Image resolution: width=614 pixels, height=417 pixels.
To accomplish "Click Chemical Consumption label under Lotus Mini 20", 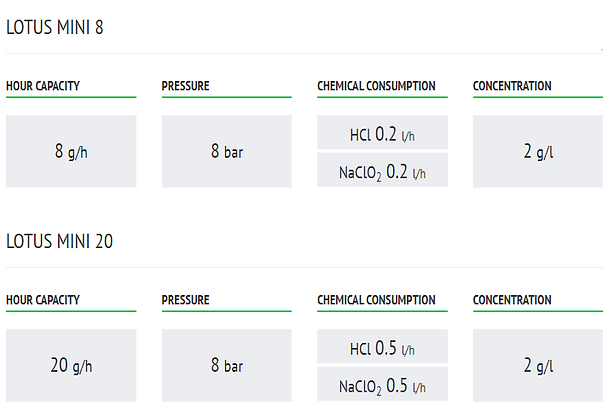I will pyautogui.click(x=376, y=300).
